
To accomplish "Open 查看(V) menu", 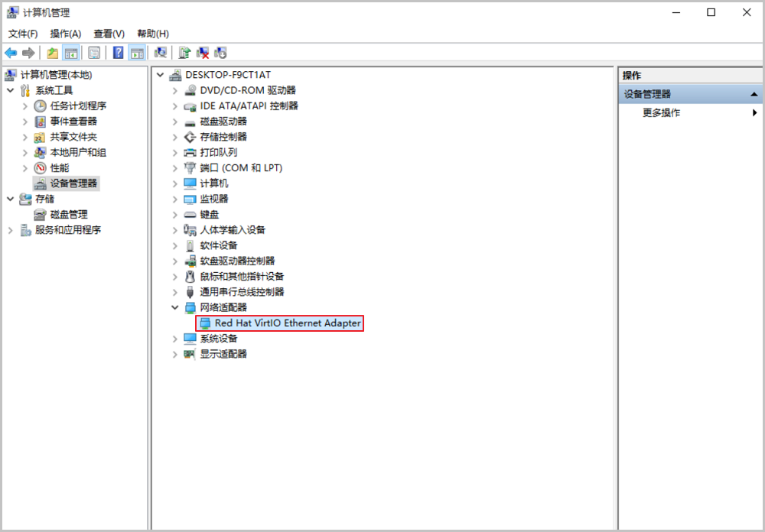I will [109, 34].
